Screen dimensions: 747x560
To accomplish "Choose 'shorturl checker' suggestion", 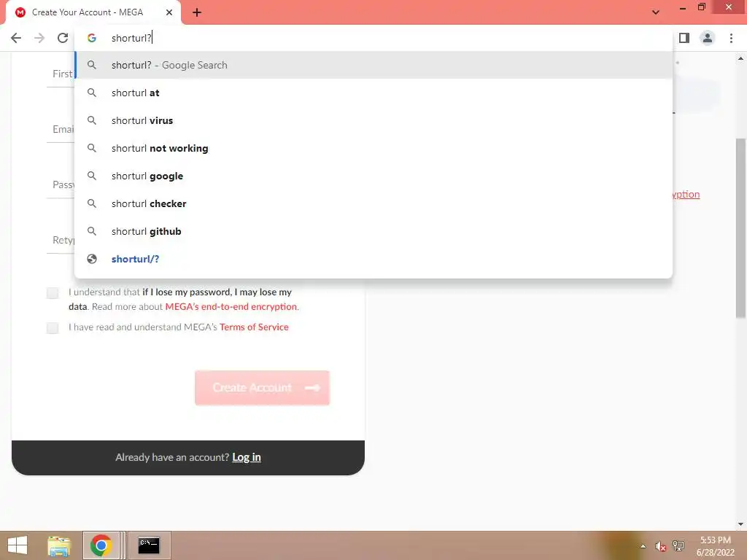I will coord(373,203).
